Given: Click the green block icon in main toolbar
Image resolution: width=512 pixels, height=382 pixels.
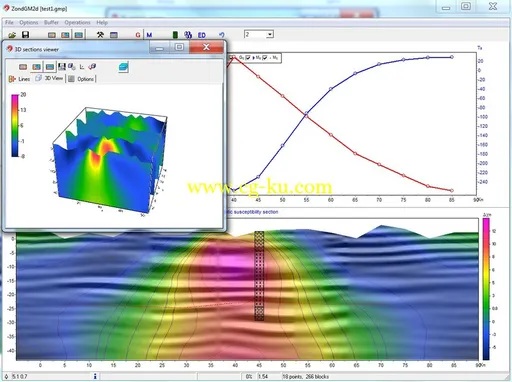Looking at the screenshot, I should coord(175,35).
